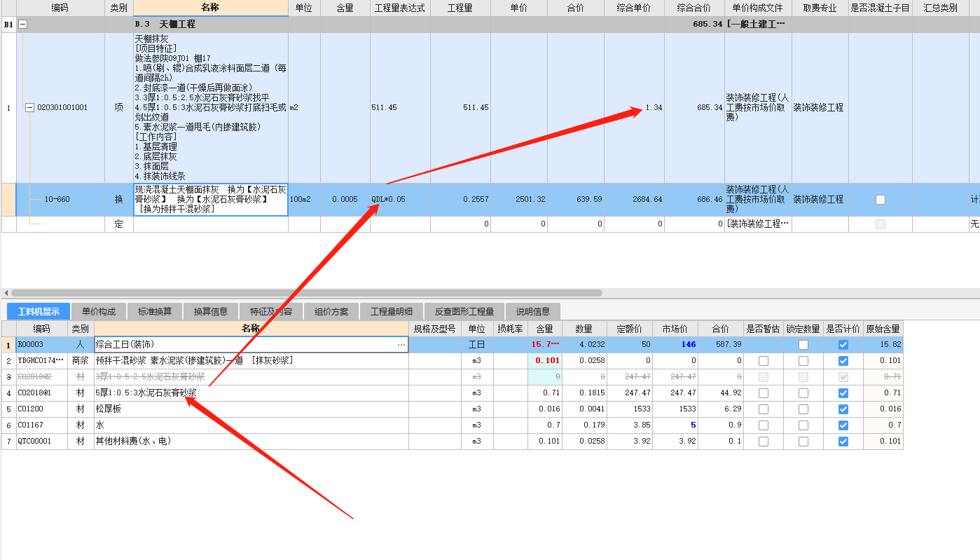Click the 市场价 column header in materials table
This screenshot has height=560, width=980.
pyautogui.click(x=675, y=329)
